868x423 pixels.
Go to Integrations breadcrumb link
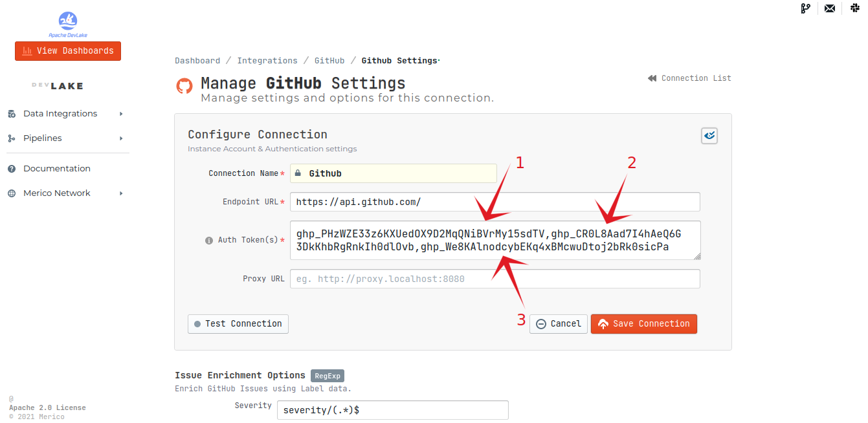pyautogui.click(x=267, y=61)
